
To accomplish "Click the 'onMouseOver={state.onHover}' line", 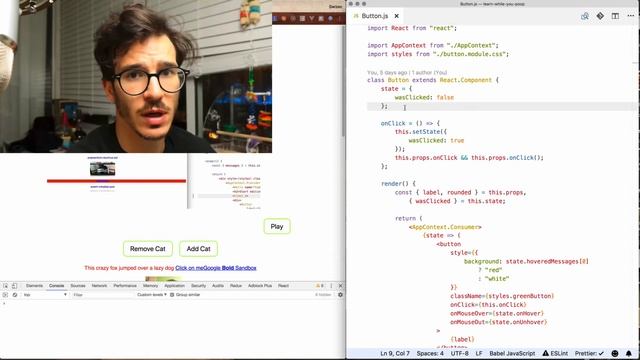I will coord(497,313).
